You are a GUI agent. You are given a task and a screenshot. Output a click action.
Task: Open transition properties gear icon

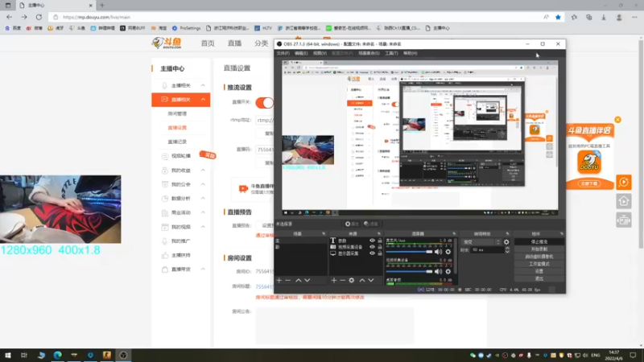tap(506, 242)
